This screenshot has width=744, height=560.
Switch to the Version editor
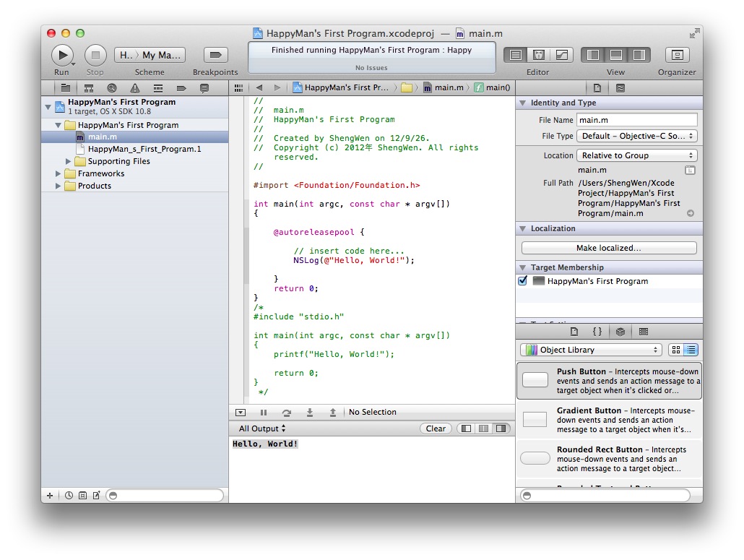click(561, 55)
